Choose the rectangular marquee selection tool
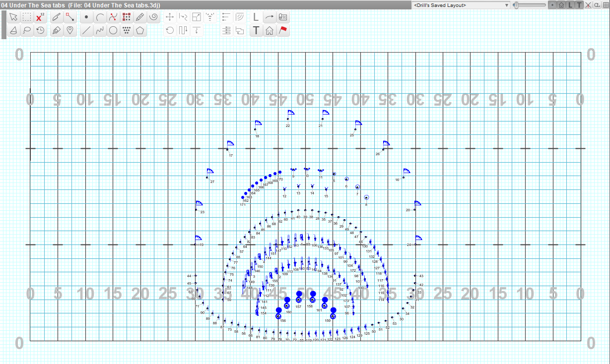Image resolution: width=610 pixels, height=364 pixels. (27, 17)
